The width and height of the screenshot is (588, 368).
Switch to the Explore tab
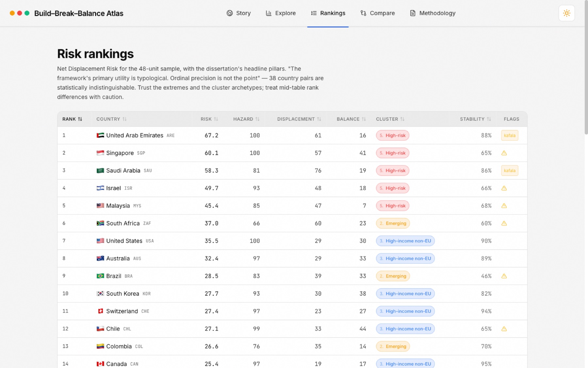click(281, 13)
